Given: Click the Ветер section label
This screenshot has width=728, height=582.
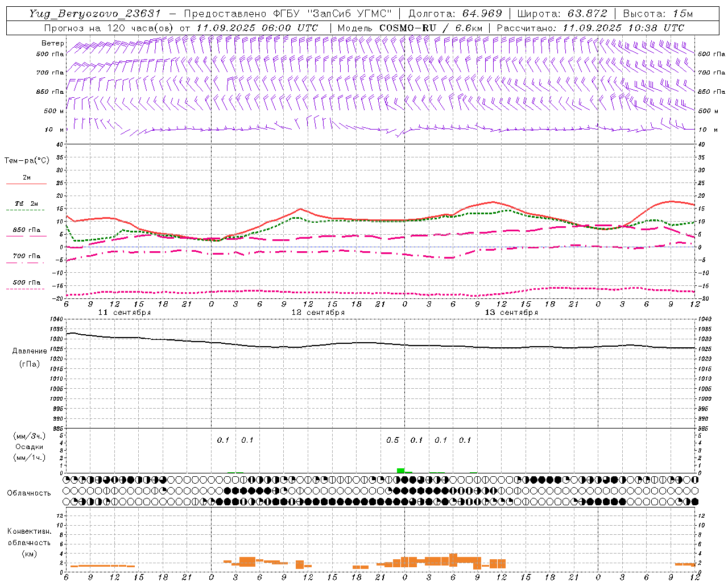Looking at the screenshot, I should [53, 43].
